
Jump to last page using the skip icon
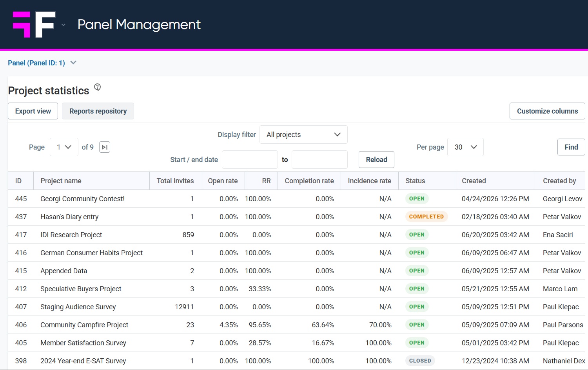105,147
